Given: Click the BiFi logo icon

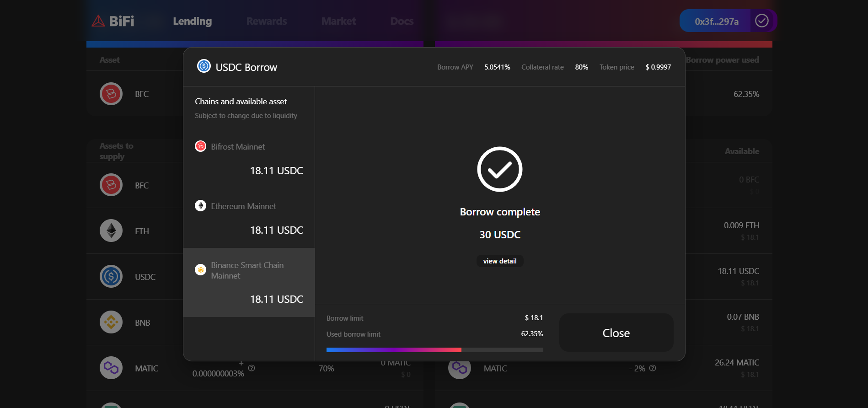Looking at the screenshot, I should point(98,21).
